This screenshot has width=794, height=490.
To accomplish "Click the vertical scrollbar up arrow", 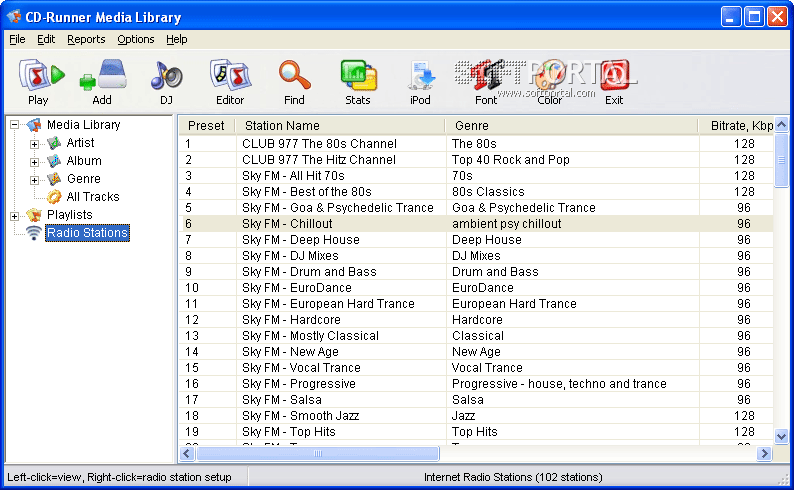I will pyautogui.click(x=781, y=124).
